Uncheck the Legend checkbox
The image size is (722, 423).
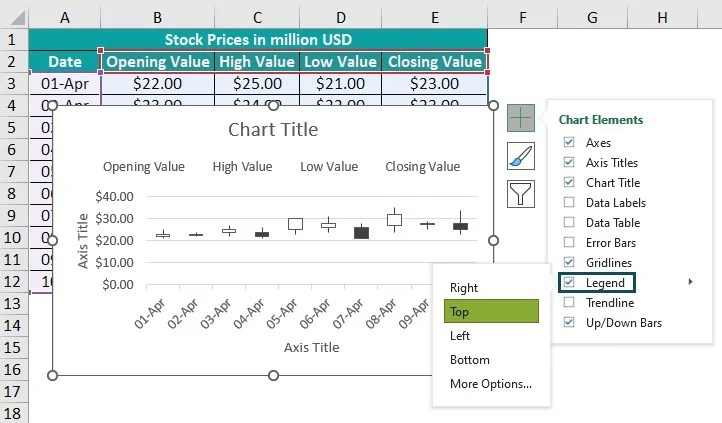point(569,282)
